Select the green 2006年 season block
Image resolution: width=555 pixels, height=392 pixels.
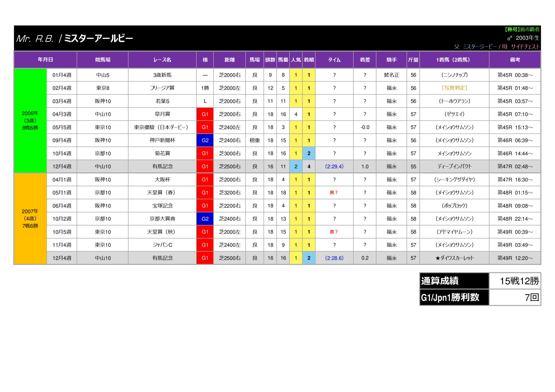(30, 121)
